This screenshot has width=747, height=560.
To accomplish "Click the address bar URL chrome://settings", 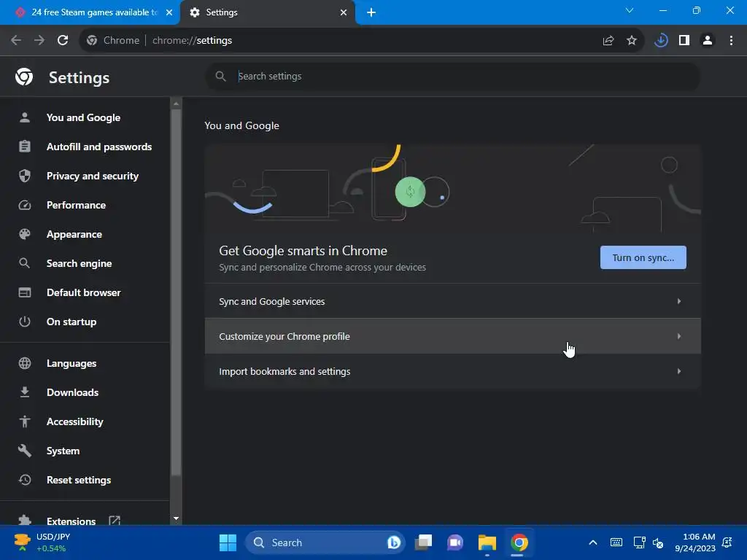I will click(192, 41).
